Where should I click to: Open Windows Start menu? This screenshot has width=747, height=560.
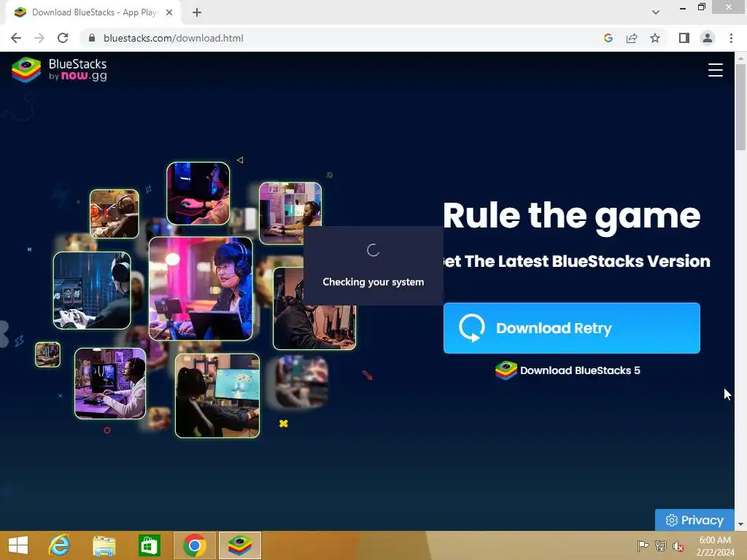click(18, 545)
